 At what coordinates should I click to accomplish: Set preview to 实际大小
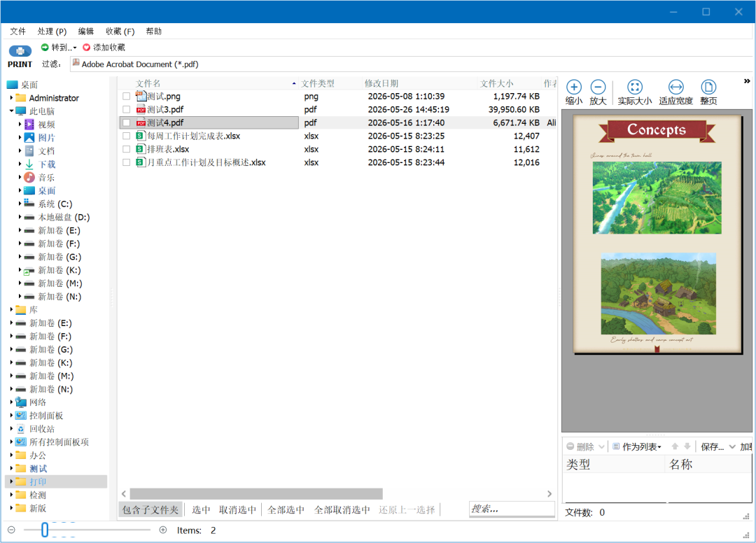click(634, 92)
